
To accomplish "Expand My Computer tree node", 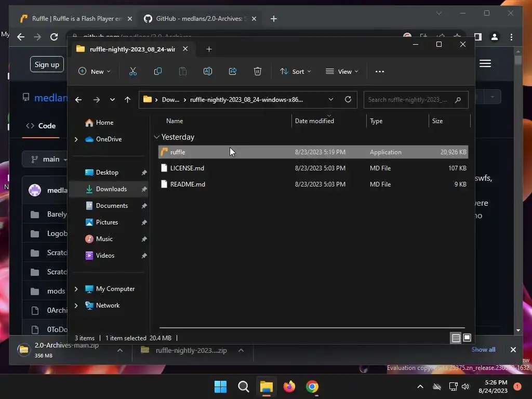I will (x=76, y=289).
